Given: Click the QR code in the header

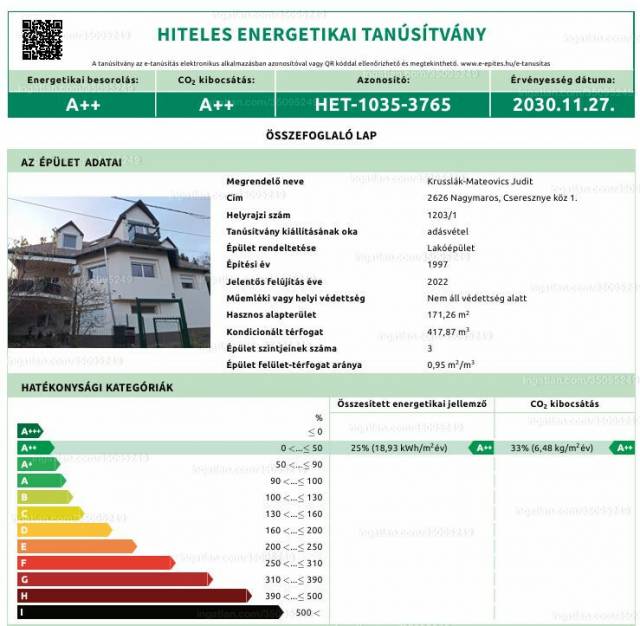Looking at the screenshot, I should click(42, 39).
